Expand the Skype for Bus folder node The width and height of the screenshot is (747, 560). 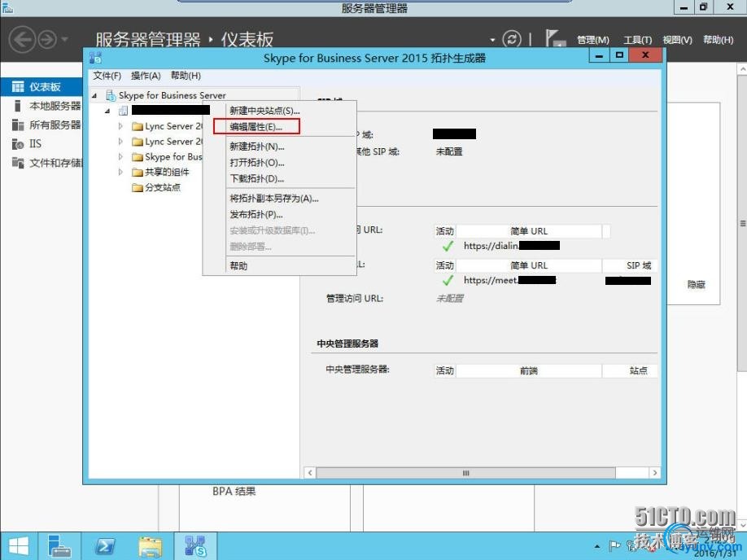click(120, 157)
